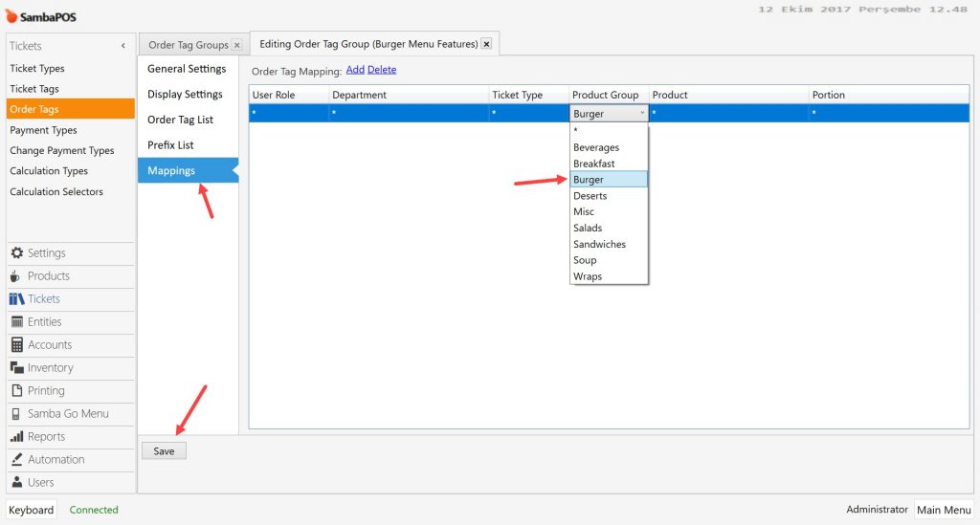Image resolution: width=980 pixels, height=525 pixels.
Task: Click the Ticket Type column header
Action: (528, 95)
